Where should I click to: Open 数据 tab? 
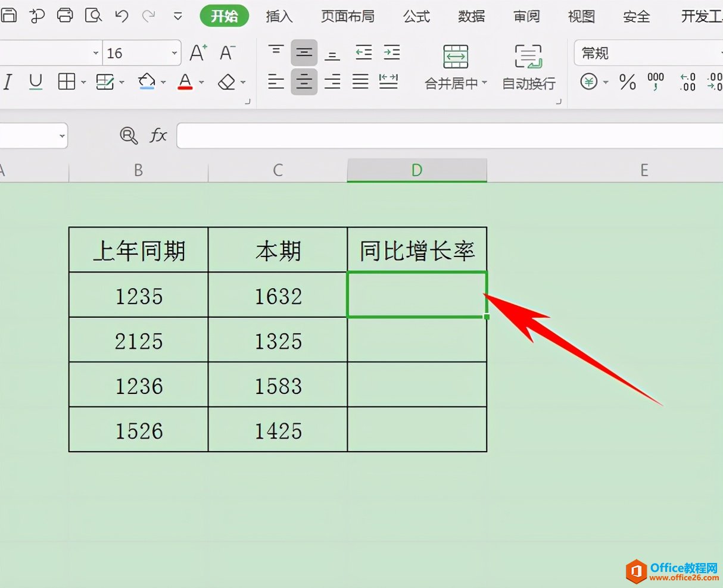(x=472, y=16)
